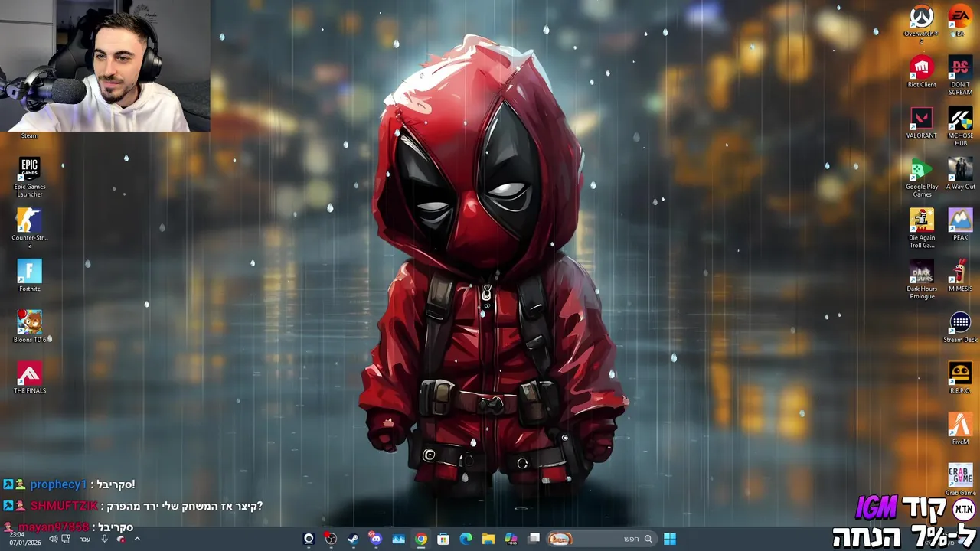This screenshot has height=551, width=980.
Task: Launch Counter-Strike 2 from desktop
Action: (x=30, y=228)
